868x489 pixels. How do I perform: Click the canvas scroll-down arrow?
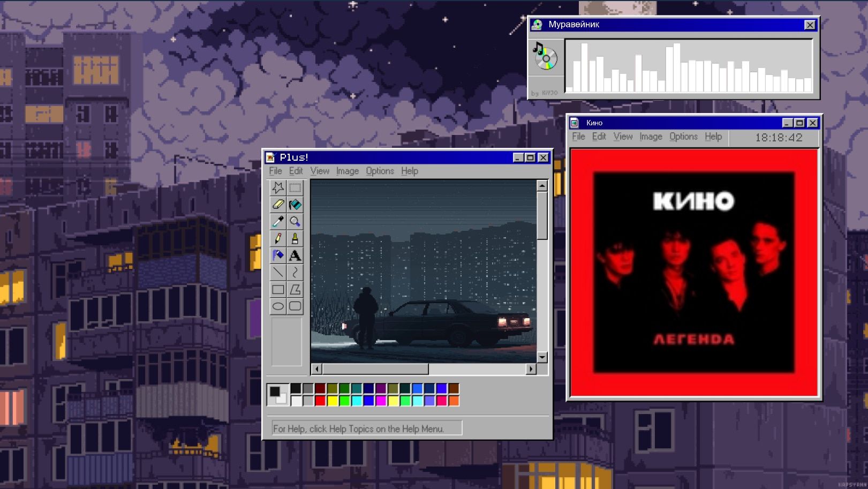[x=542, y=357]
